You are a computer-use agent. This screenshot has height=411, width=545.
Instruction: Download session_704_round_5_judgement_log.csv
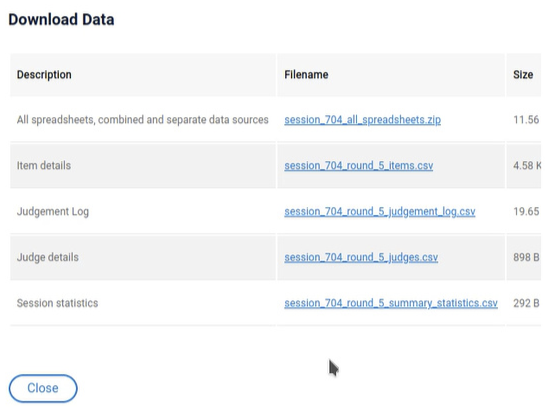click(x=380, y=211)
